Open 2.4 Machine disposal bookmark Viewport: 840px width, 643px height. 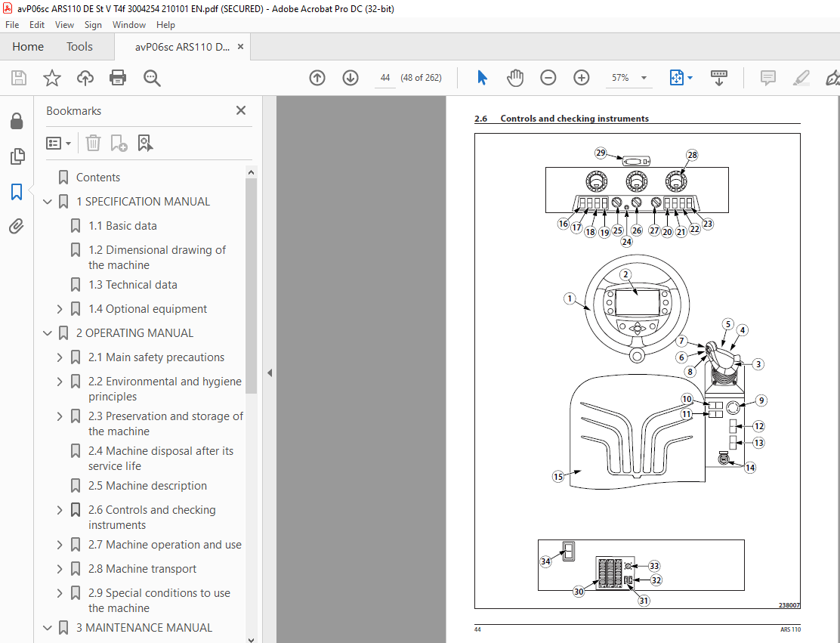click(161, 458)
